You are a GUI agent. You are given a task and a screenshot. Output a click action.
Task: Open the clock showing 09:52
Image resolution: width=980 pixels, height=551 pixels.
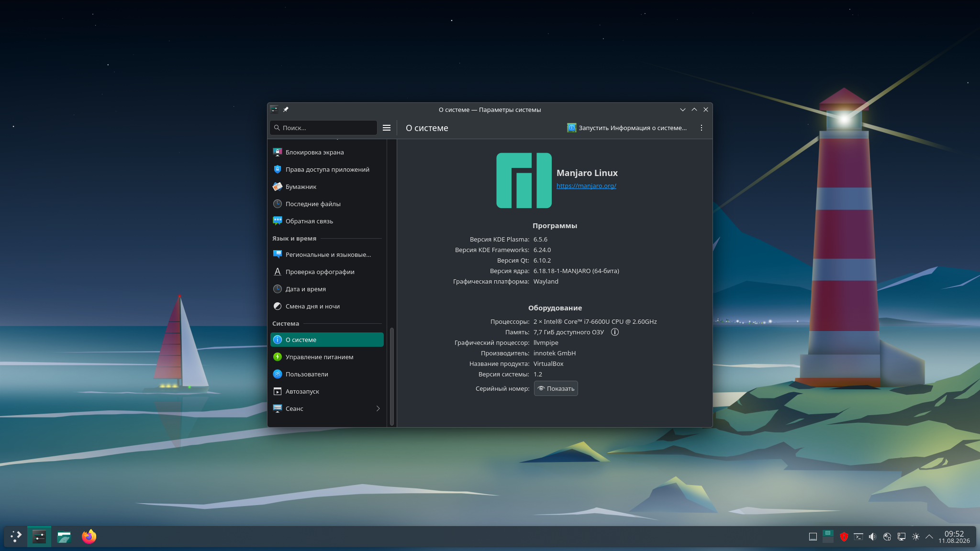(x=954, y=537)
